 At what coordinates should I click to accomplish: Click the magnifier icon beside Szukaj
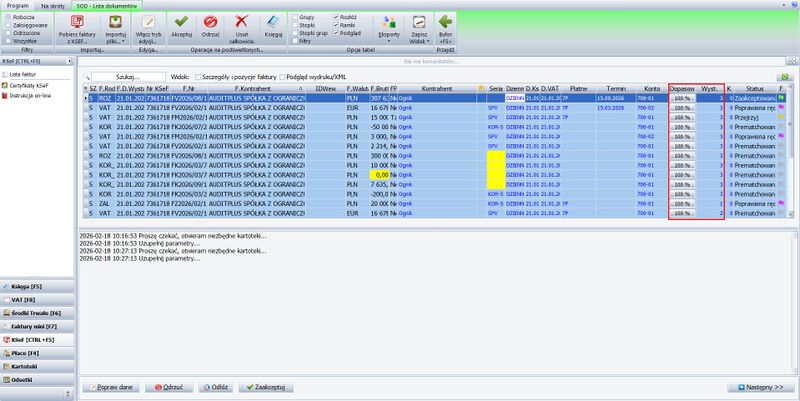pos(87,77)
